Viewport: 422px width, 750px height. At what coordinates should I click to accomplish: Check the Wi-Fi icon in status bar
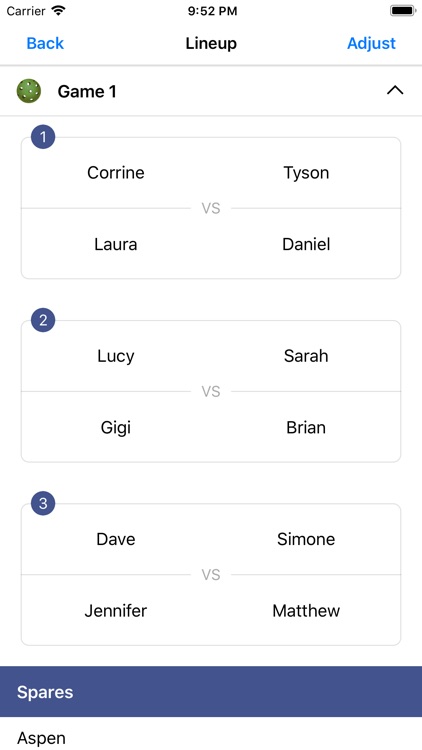click(x=58, y=11)
